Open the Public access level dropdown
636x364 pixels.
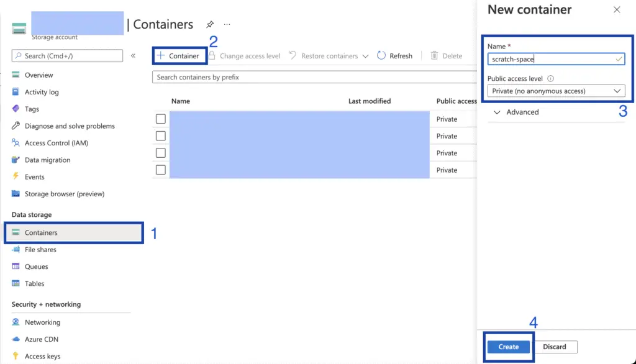[x=556, y=91]
